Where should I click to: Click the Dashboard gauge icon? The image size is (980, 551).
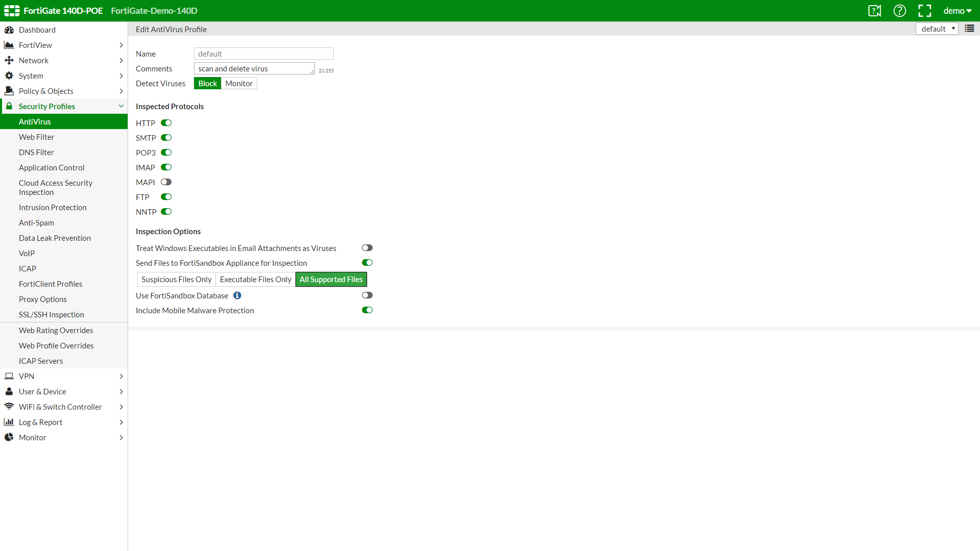click(9, 30)
